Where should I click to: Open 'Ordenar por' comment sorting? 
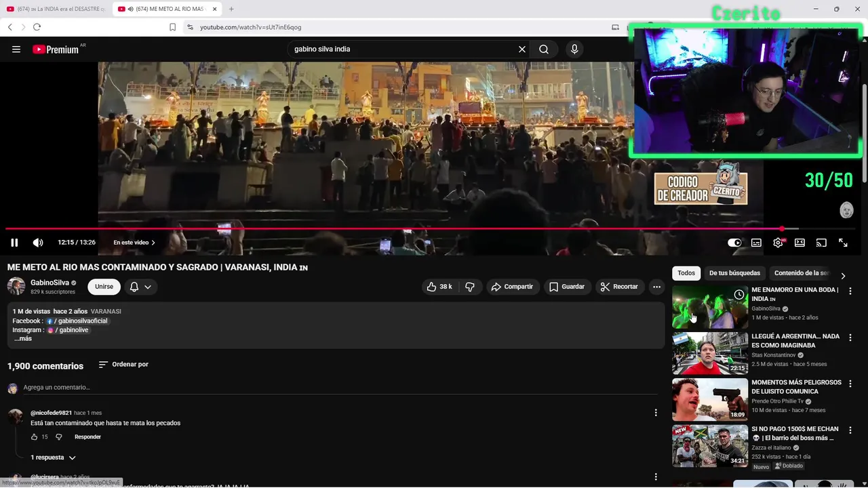(123, 365)
